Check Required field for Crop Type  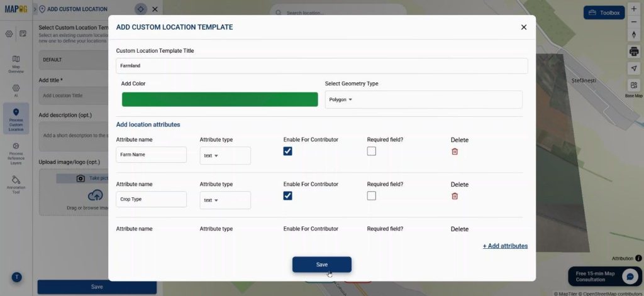coord(371,196)
